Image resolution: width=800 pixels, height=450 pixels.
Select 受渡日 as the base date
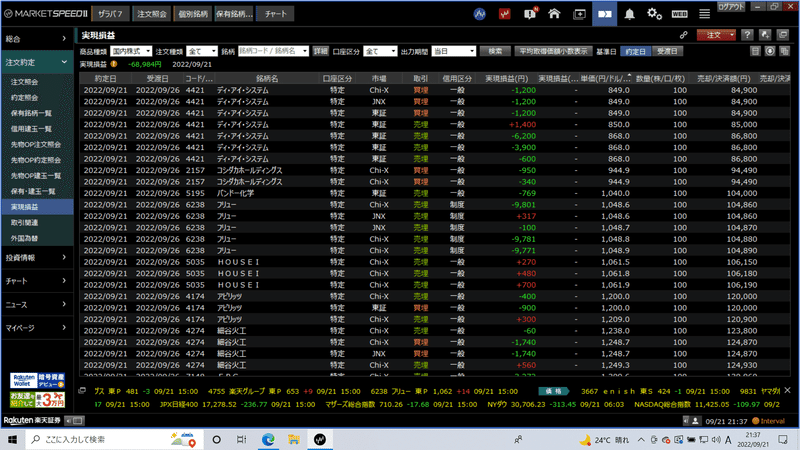point(667,52)
